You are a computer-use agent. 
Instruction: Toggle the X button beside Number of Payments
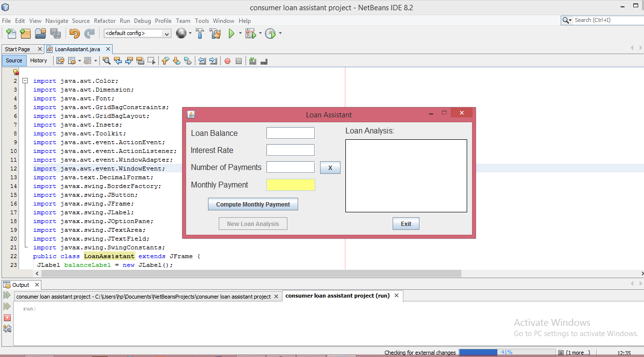click(330, 168)
